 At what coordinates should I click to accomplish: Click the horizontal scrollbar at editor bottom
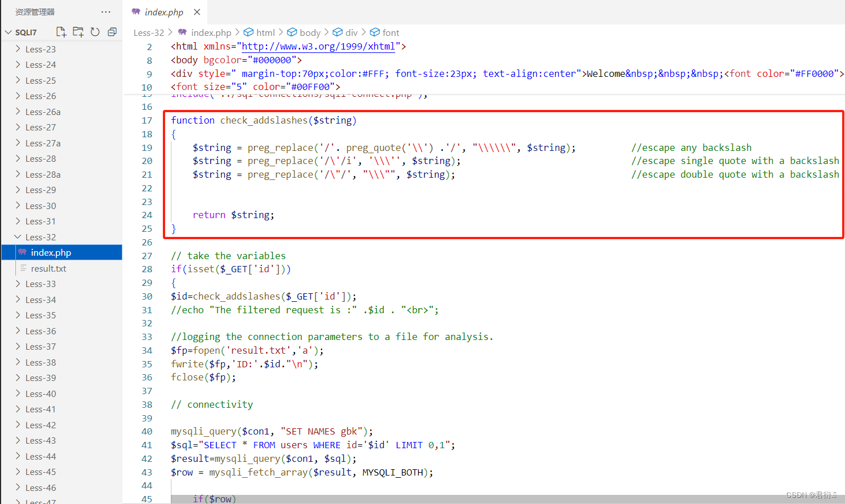(x=507, y=499)
